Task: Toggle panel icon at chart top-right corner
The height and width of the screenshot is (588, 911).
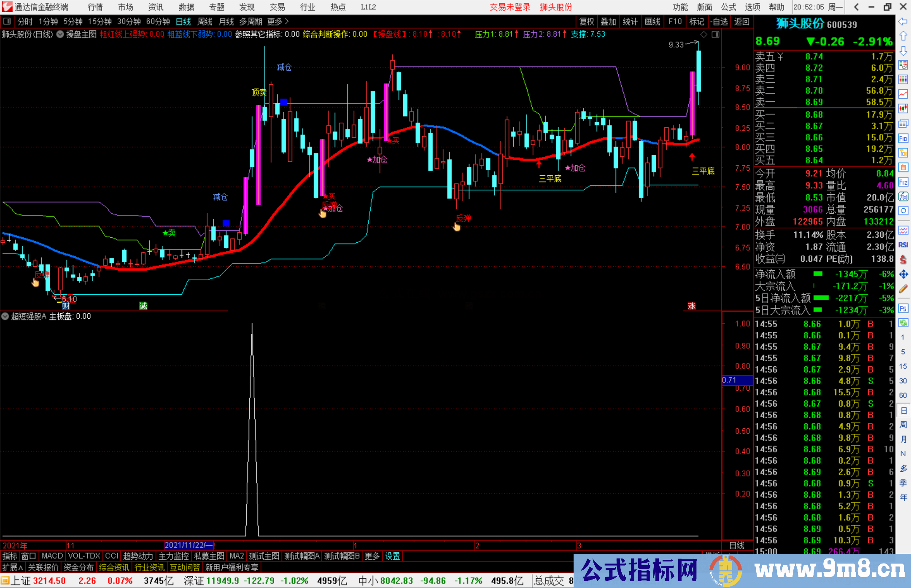Action: click(x=715, y=34)
